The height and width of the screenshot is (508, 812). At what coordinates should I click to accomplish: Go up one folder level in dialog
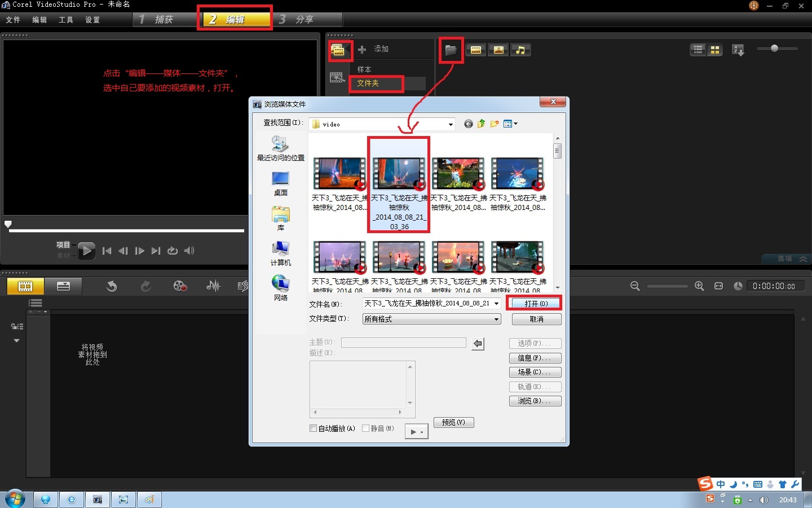point(481,124)
